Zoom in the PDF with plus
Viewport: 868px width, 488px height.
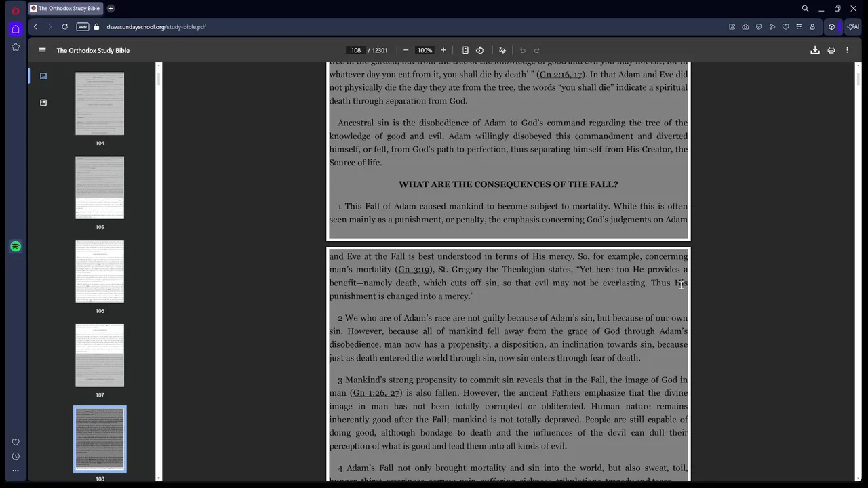tap(443, 50)
